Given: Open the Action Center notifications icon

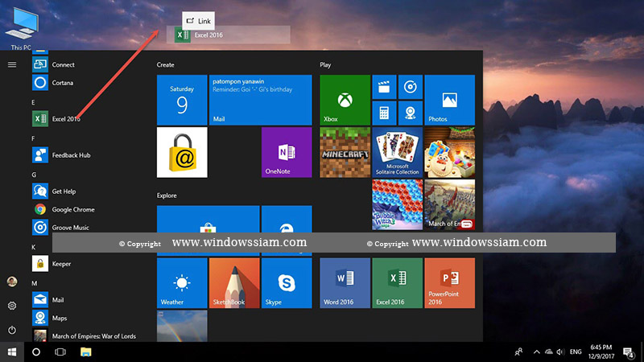Looking at the screenshot, I should (628, 352).
